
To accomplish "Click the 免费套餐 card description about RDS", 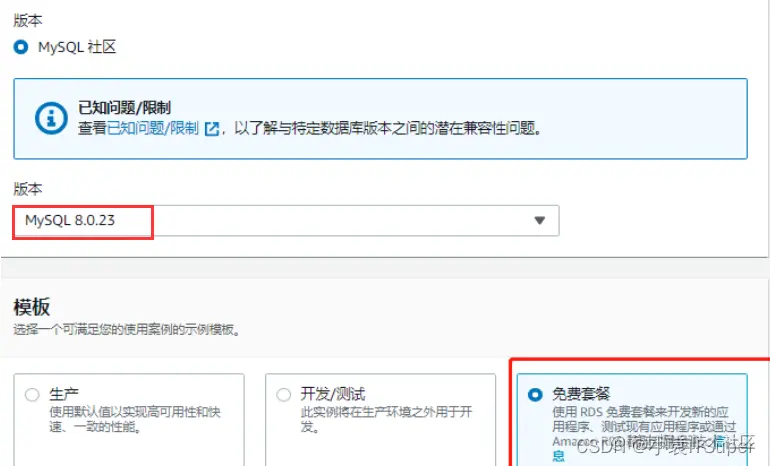I will pyautogui.click(x=644, y=434).
